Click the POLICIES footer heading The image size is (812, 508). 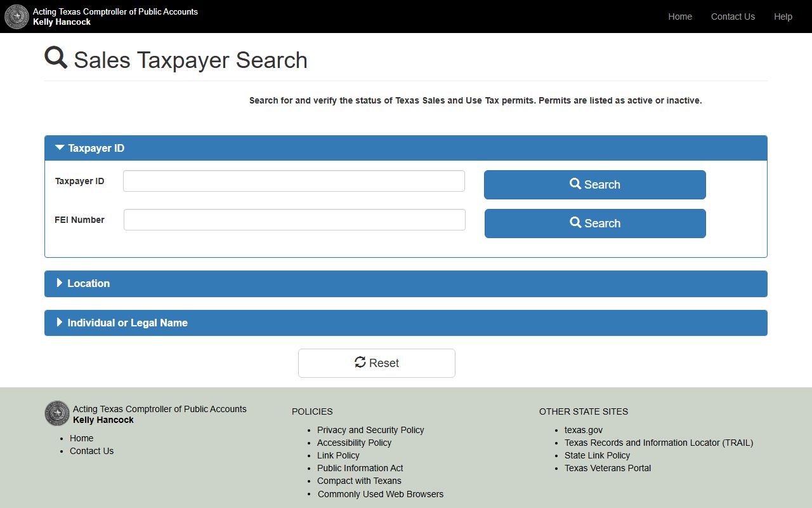click(x=312, y=411)
